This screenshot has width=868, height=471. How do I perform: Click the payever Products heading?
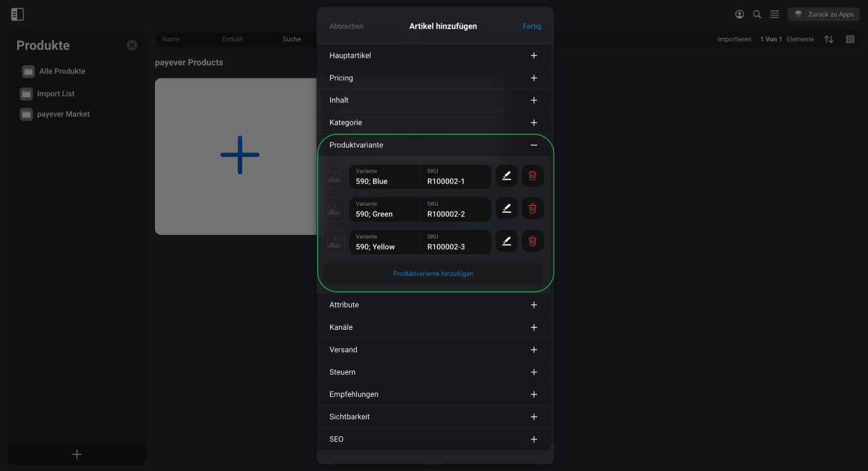point(189,63)
